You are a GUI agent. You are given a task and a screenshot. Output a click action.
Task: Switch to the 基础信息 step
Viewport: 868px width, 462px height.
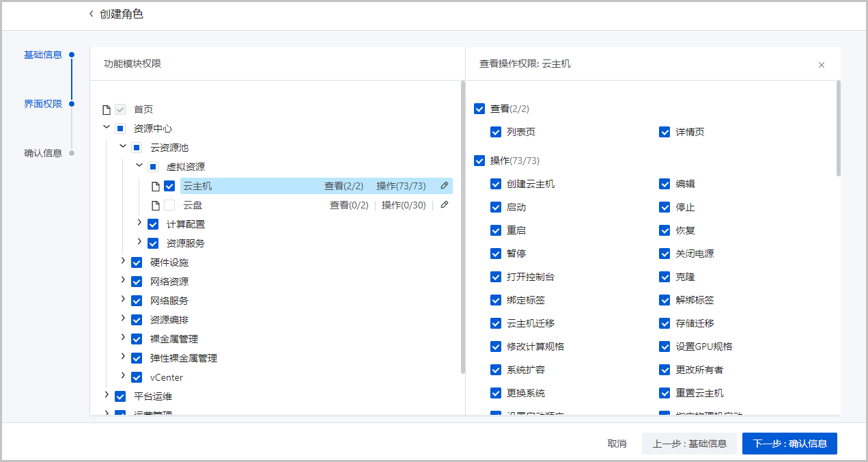42,54
